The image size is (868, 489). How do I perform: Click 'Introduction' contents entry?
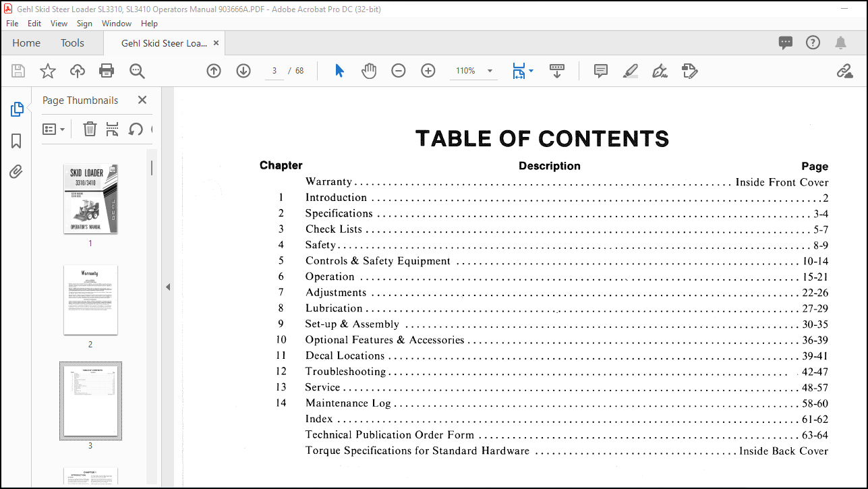[x=336, y=198]
